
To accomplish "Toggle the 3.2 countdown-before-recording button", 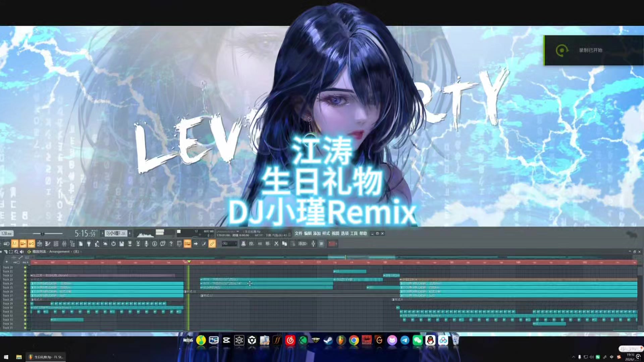I will tap(15, 244).
